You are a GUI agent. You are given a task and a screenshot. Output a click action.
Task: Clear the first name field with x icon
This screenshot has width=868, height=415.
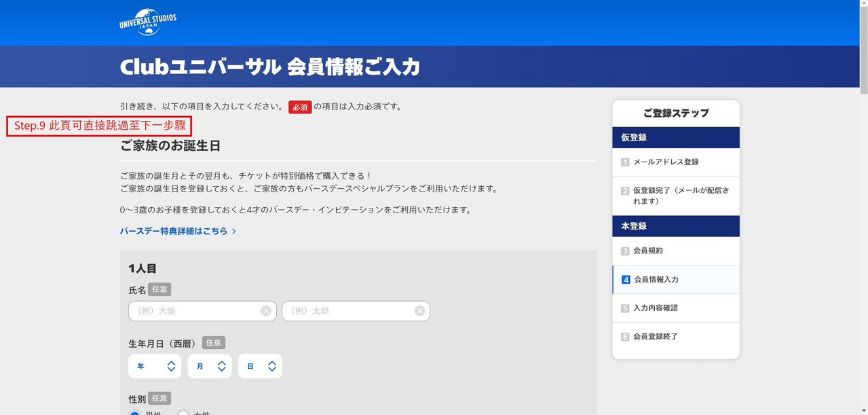point(419,311)
